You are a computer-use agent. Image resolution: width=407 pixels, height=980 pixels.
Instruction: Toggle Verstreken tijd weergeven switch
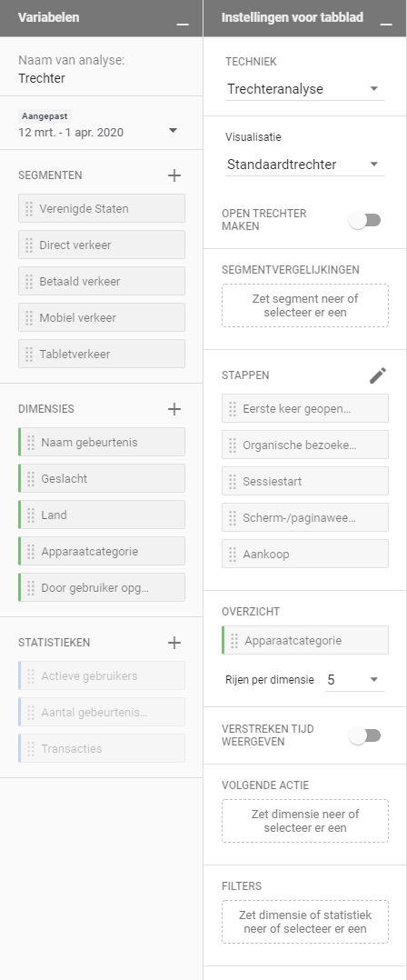(365, 735)
